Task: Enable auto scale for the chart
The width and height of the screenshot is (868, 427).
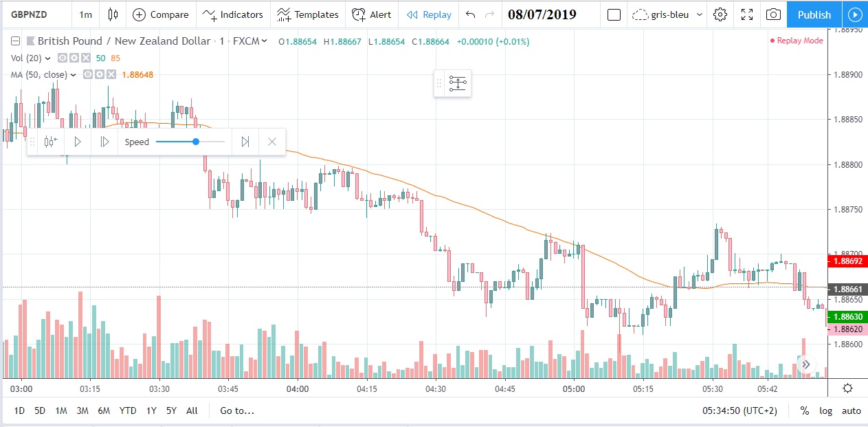Action: pos(852,410)
